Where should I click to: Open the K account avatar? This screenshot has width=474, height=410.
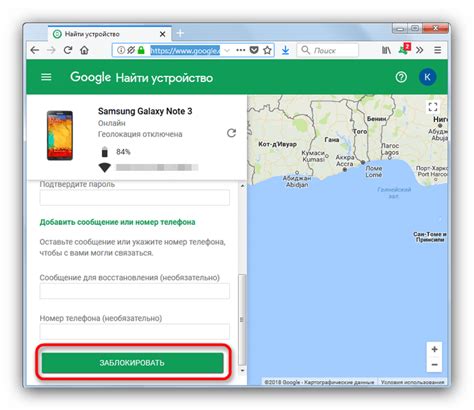click(x=427, y=77)
